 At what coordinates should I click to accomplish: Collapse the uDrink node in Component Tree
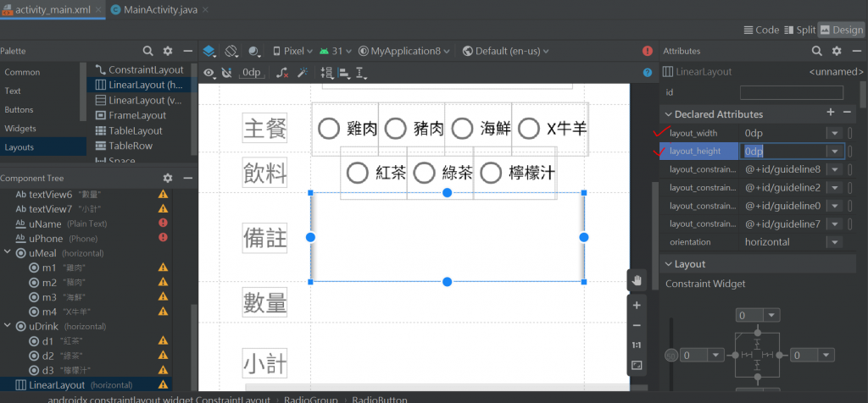(8, 326)
